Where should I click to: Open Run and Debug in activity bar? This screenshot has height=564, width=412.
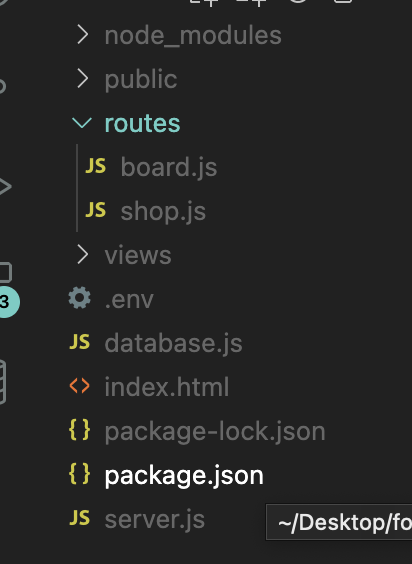click(4, 186)
